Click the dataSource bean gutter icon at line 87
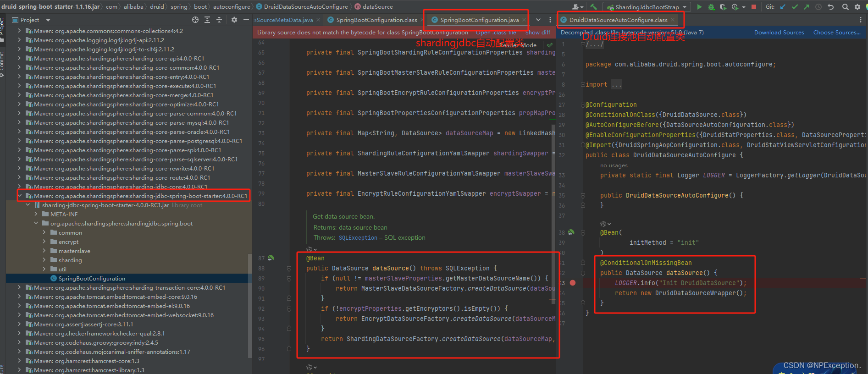 coord(271,258)
